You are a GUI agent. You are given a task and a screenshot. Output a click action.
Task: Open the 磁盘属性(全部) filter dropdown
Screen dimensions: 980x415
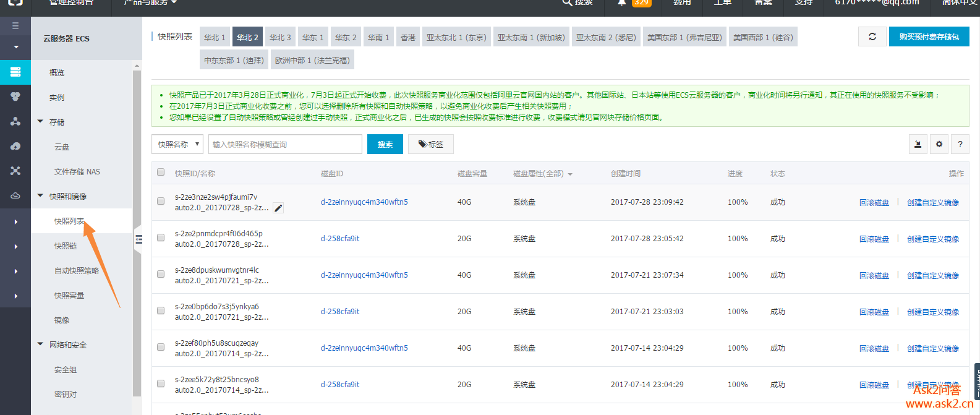542,174
